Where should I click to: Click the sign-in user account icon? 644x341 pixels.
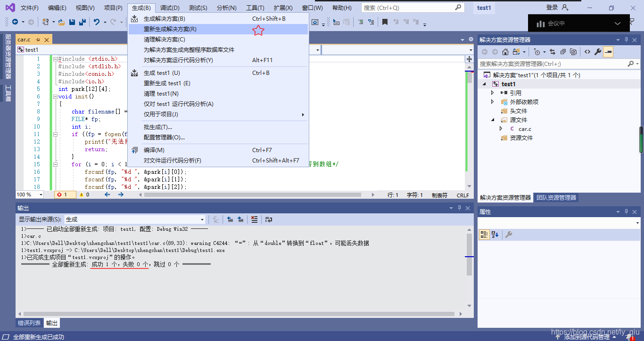(x=565, y=8)
